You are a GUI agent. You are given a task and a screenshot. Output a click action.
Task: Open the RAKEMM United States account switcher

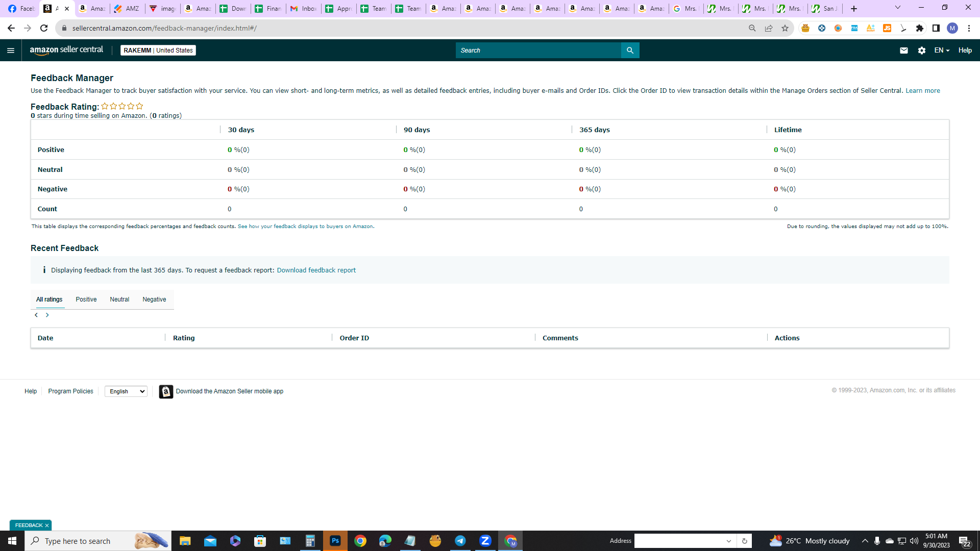click(x=158, y=51)
